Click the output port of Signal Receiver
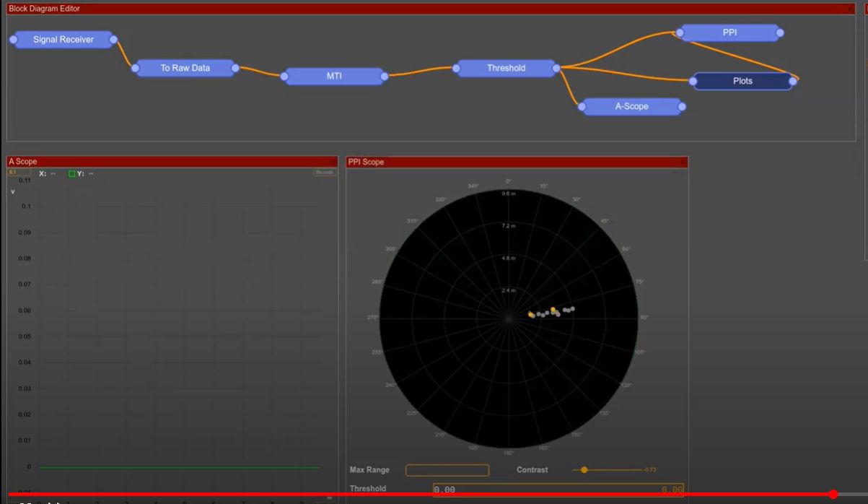The image size is (868, 504). tap(113, 39)
